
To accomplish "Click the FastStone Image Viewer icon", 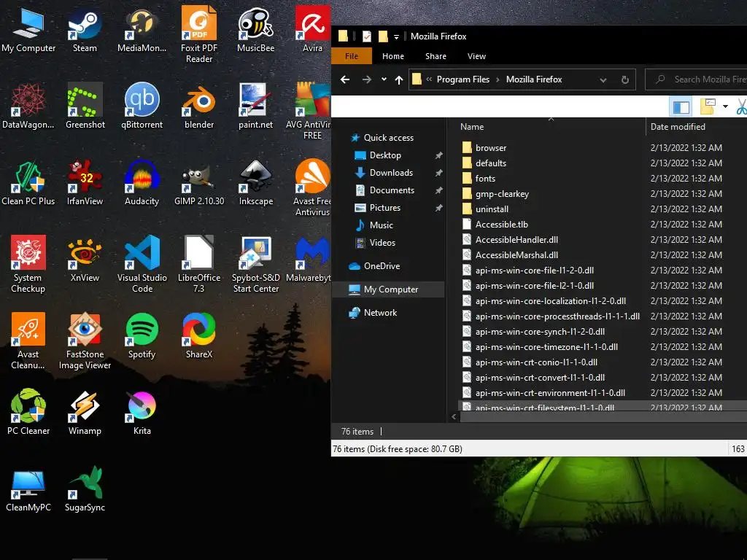I will (x=85, y=341).
